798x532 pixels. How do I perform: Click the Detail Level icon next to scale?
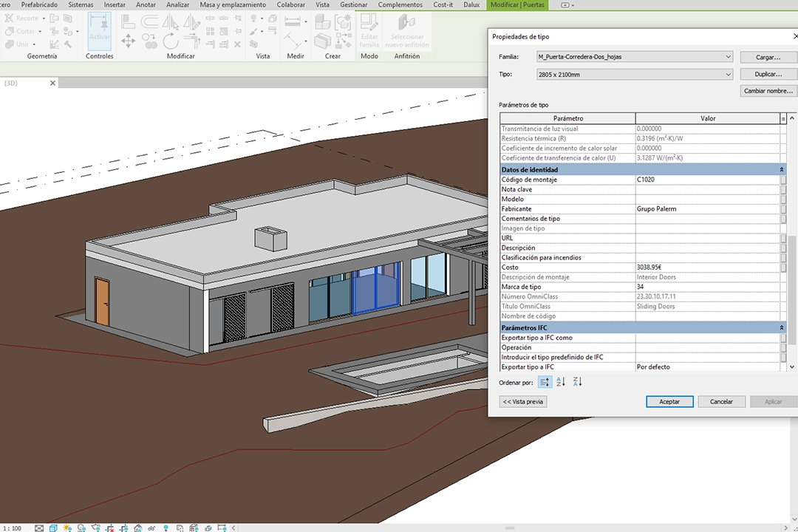40,528
